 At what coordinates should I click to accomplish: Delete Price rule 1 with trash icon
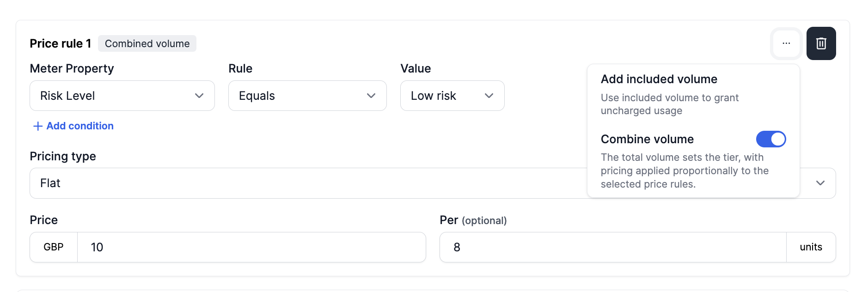[x=821, y=43]
